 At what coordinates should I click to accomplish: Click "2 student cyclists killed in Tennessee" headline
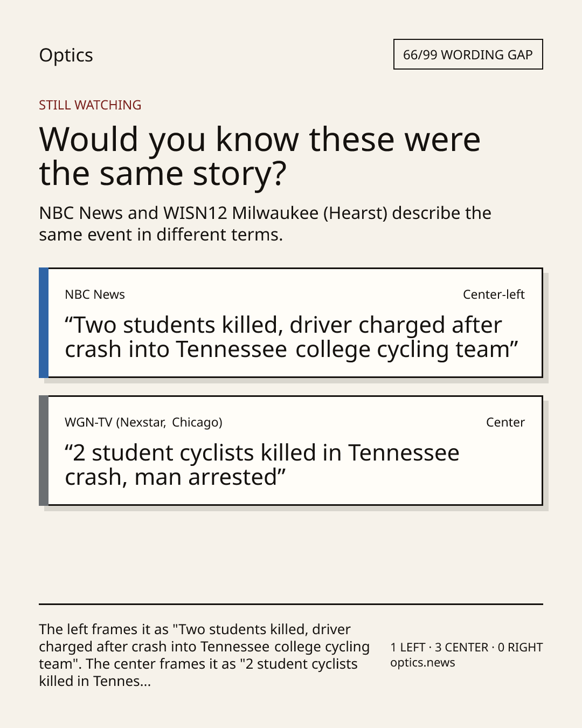(x=262, y=465)
